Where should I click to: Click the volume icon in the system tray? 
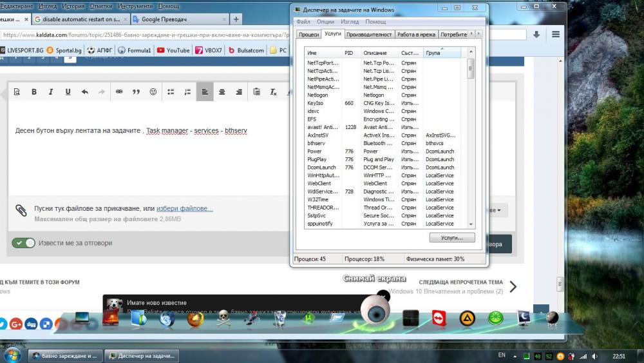(x=594, y=356)
